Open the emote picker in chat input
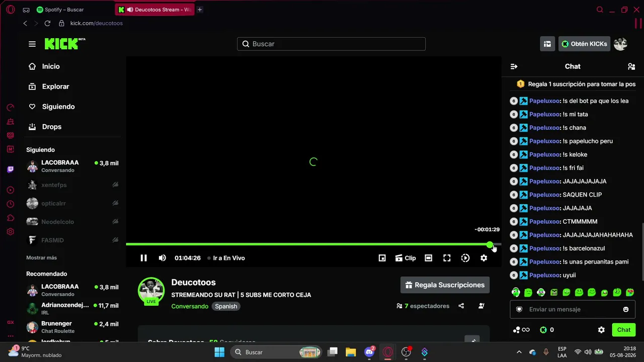The width and height of the screenshot is (644, 362). (x=626, y=309)
